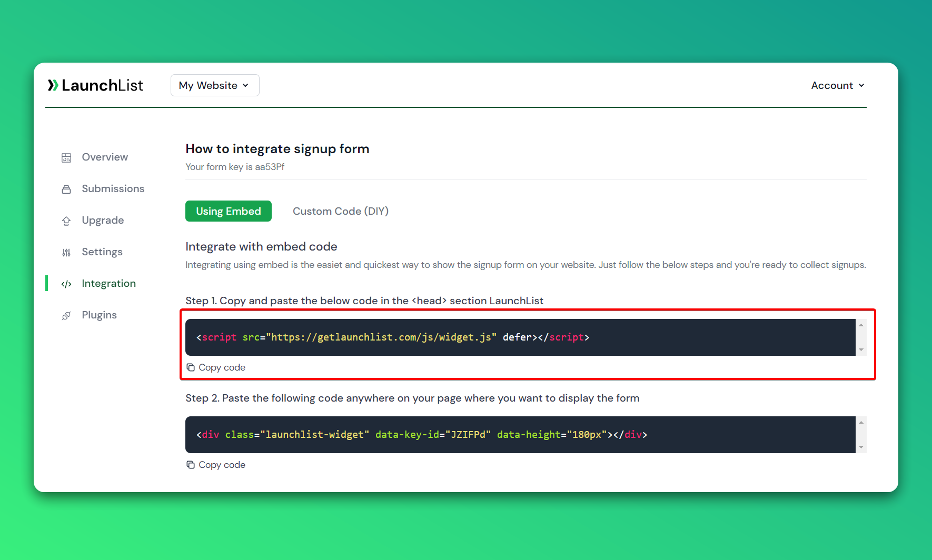The height and width of the screenshot is (560, 932).
Task: Click the script tag code block
Action: pyautogui.click(x=520, y=337)
